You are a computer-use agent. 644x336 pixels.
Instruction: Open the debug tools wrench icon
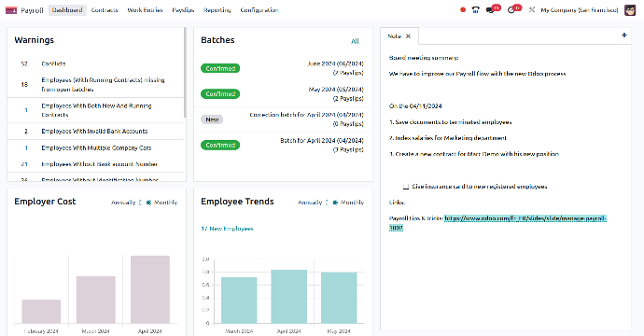click(531, 10)
